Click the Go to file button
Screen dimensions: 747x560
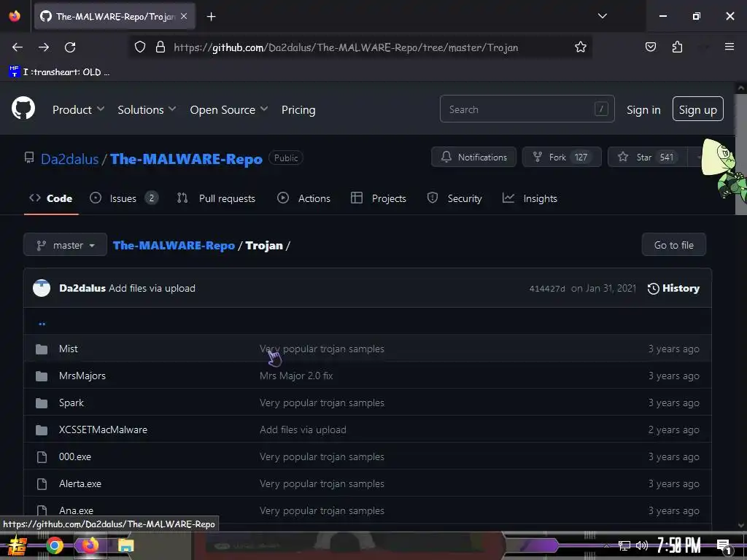click(673, 245)
